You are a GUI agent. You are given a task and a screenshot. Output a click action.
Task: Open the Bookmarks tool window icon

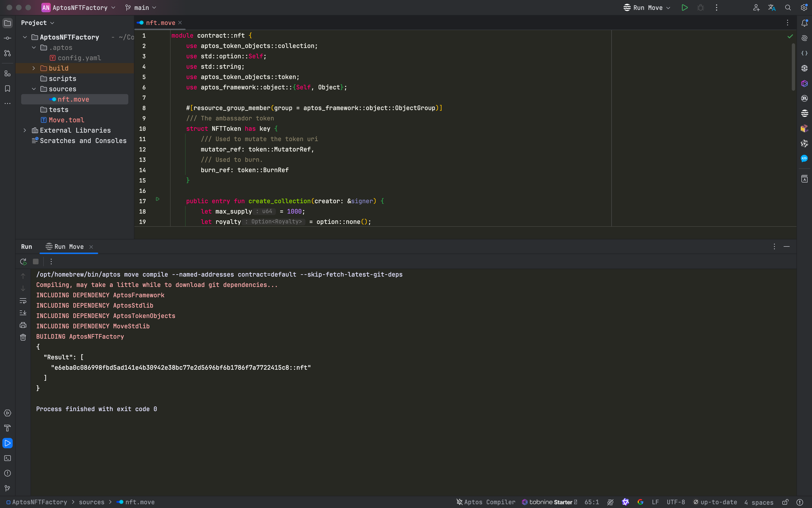pyautogui.click(x=7, y=89)
